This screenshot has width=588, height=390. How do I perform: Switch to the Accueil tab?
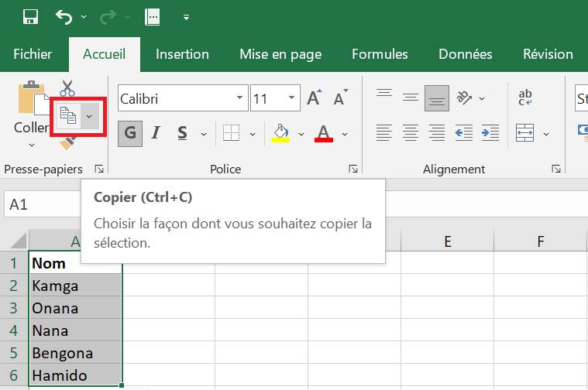pos(105,54)
